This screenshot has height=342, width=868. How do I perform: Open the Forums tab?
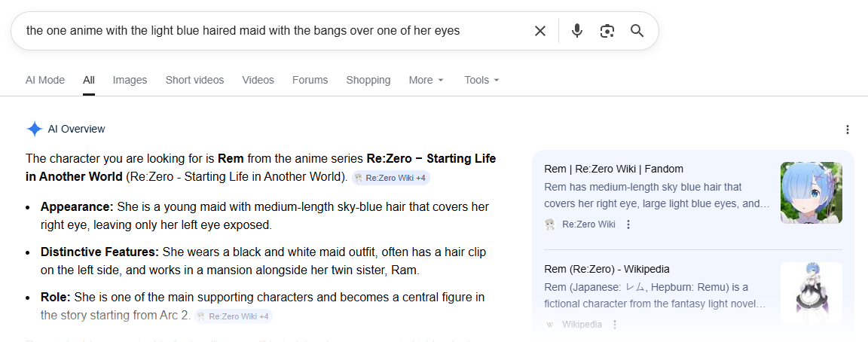tap(310, 81)
